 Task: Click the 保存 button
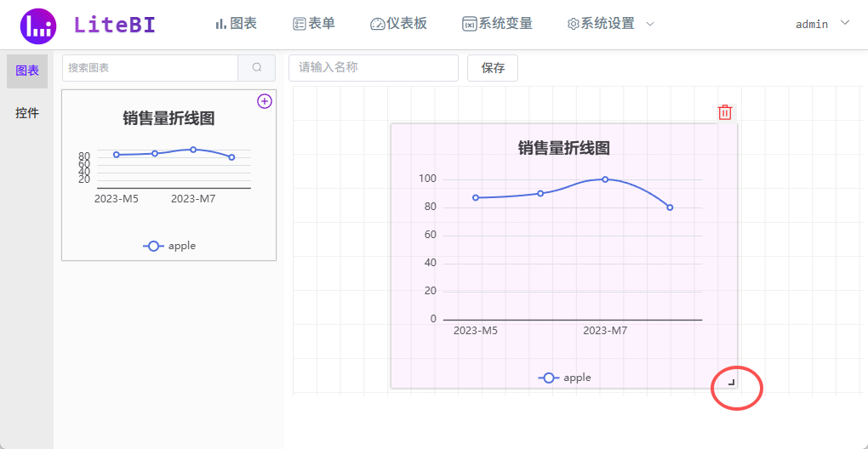(x=493, y=68)
